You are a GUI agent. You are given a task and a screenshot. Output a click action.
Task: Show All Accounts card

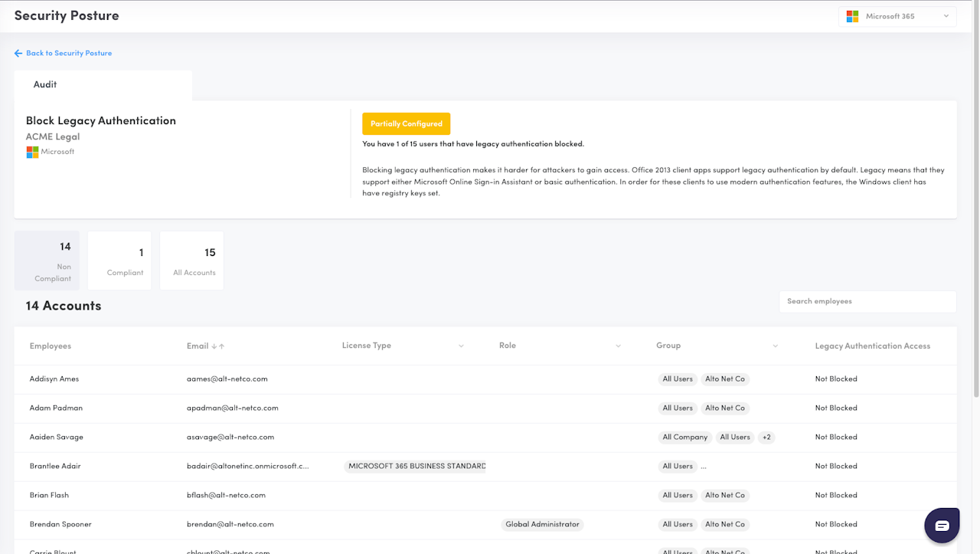192,261
